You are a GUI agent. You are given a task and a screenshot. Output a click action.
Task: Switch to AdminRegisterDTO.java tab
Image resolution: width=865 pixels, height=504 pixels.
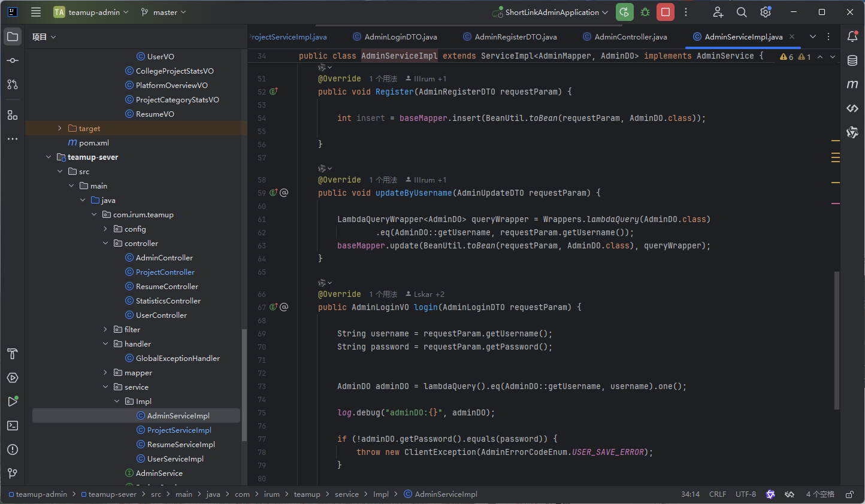coord(510,37)
